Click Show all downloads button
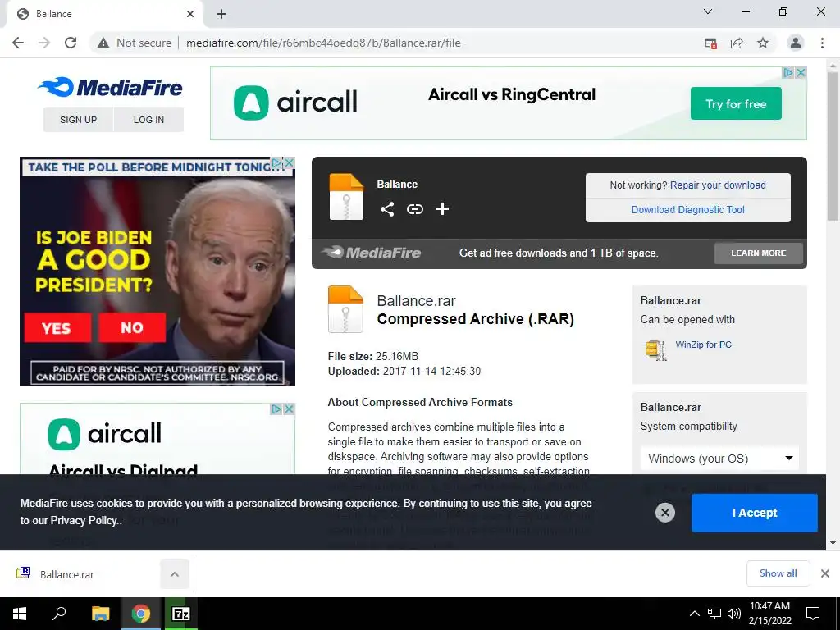Screen dimensions: 840x630 click(x=778, y=573)
